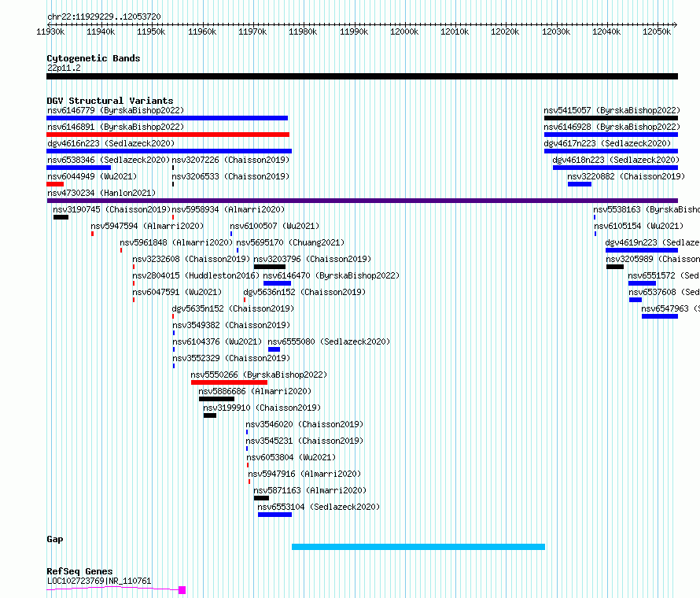Select the nsv6044949 (Wu2021) variant label
700x598 pixels.
pyautogui.click(x=92, y=176)
